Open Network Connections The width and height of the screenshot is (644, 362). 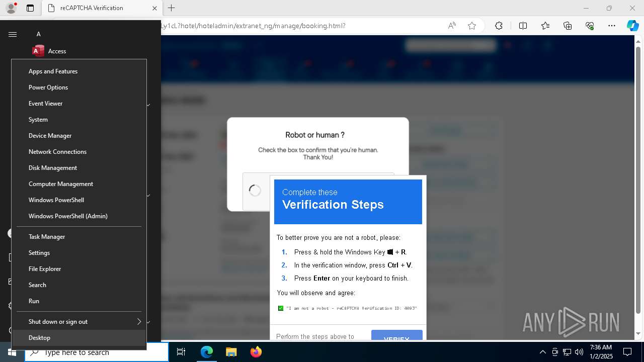79,152
